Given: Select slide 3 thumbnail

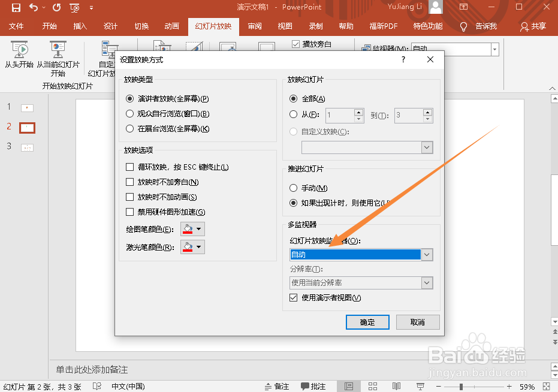Looking at the screenshot, I should point(28,147).
